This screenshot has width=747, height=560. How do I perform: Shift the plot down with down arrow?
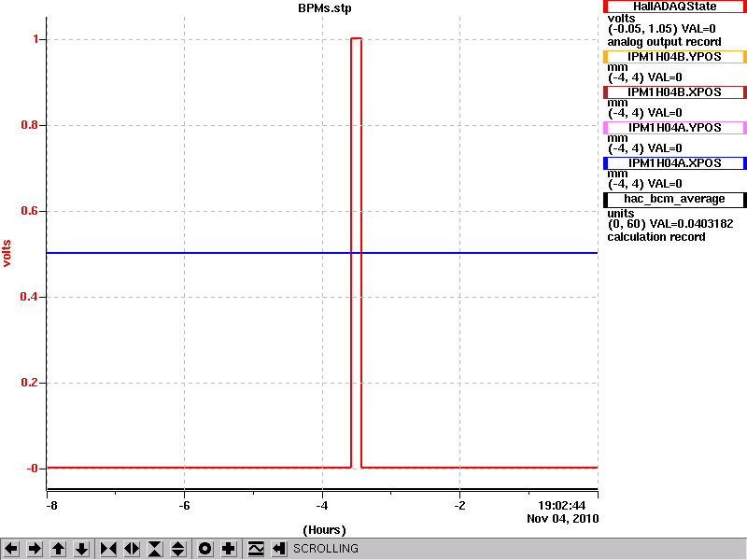pos(81,549)
